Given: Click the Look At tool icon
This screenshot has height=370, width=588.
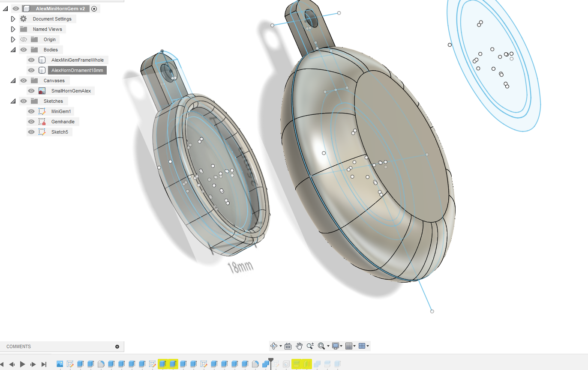Looking at the screenshot, I should click(288, 346).
